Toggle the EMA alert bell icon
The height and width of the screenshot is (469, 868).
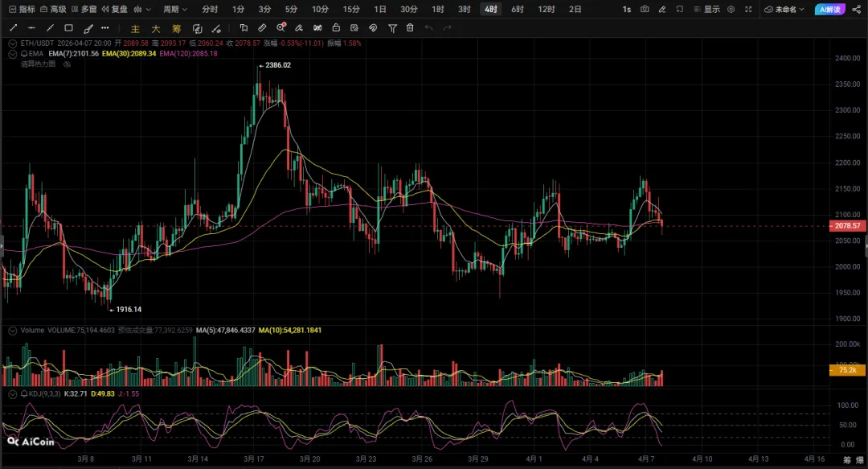point(24,54)
